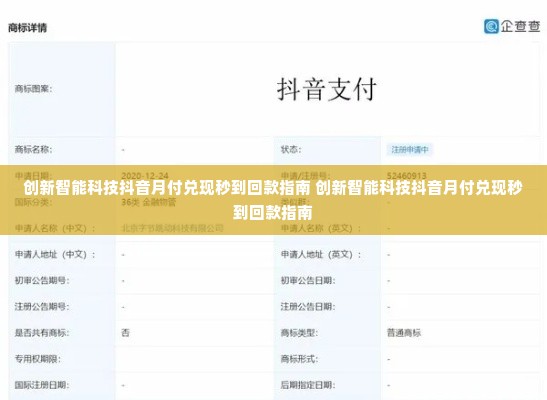The image size is (547, 400).
Task: Select the 是否共有商标 label
Action: pos(42,333)
